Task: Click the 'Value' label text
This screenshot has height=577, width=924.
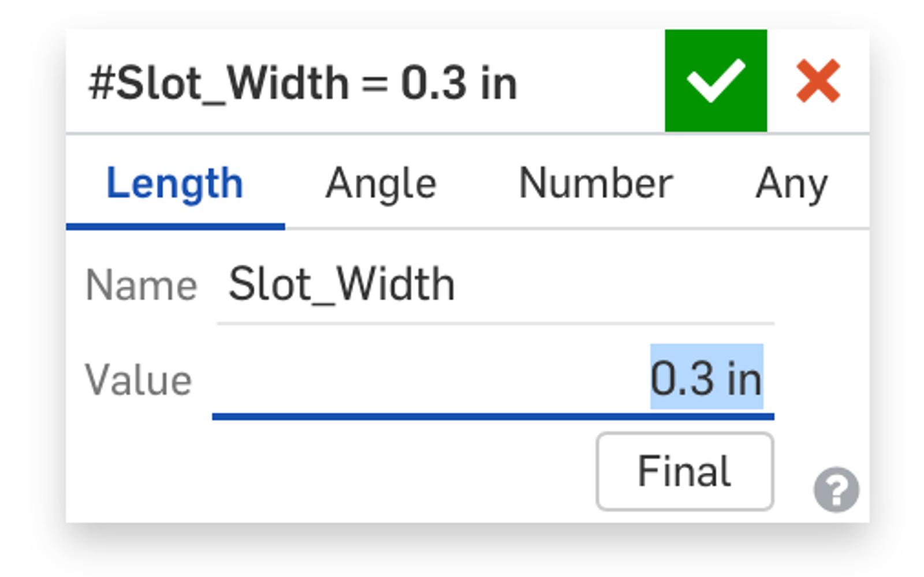Action: click(x=138, y=380)
